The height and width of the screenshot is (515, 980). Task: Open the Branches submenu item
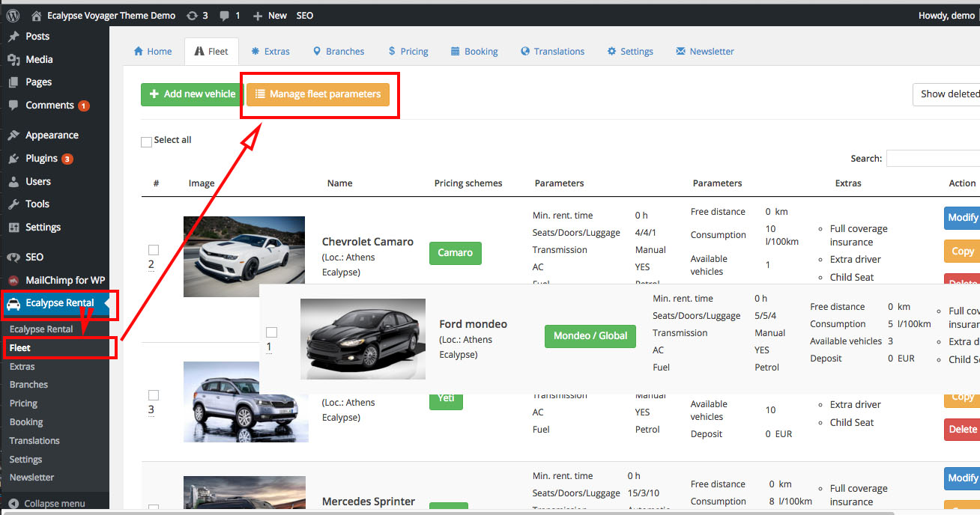click(28, 385)
